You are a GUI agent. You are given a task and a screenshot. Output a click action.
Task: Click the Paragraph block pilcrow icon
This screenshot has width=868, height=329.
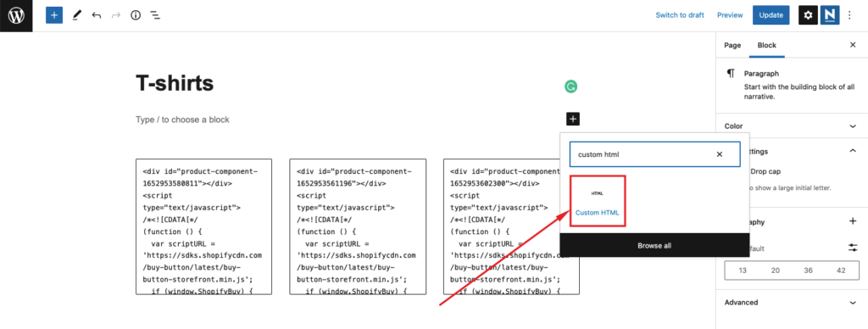pos(732,73)
